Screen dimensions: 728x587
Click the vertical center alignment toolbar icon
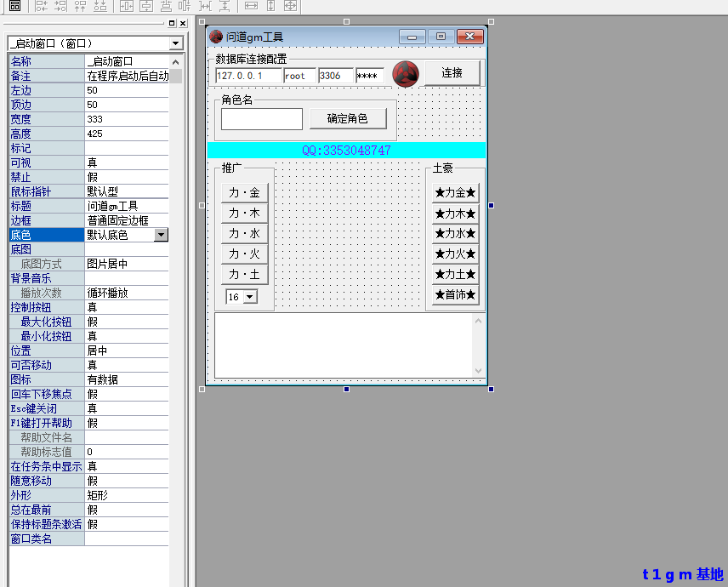pos(147,7)
